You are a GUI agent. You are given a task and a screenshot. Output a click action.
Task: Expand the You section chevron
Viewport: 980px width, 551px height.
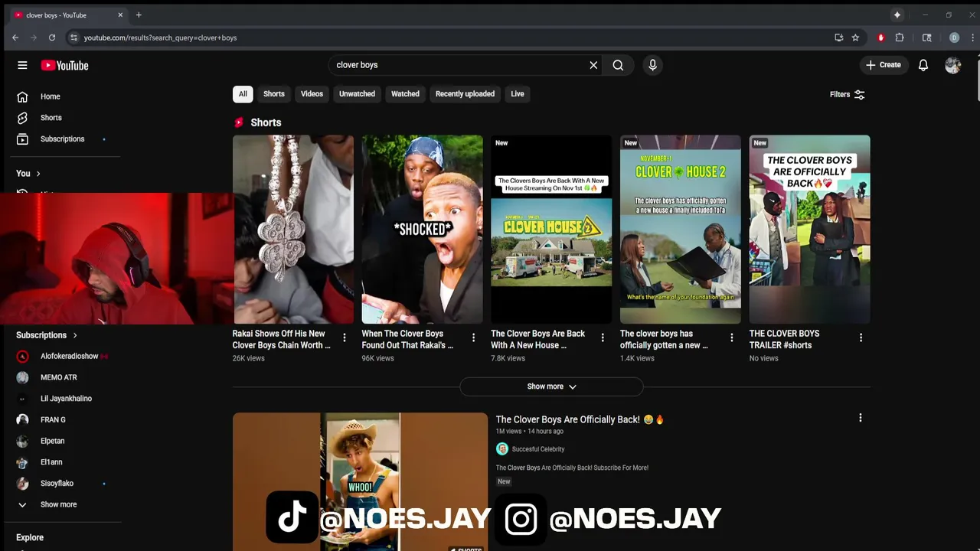38,174
